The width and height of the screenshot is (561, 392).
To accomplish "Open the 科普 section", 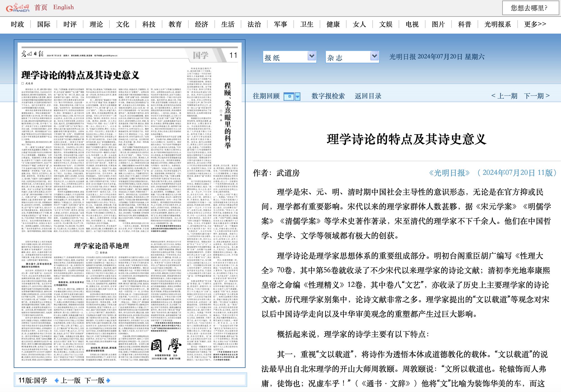I will coord(465,24).
